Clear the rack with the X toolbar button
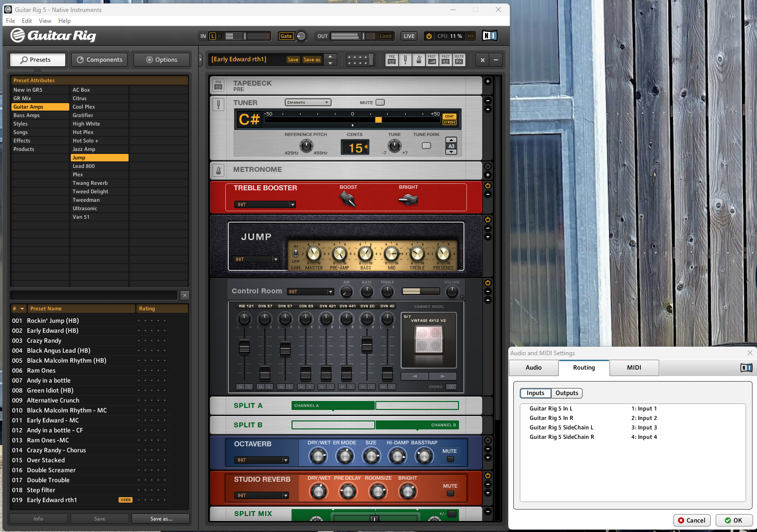 coord(482,60)
